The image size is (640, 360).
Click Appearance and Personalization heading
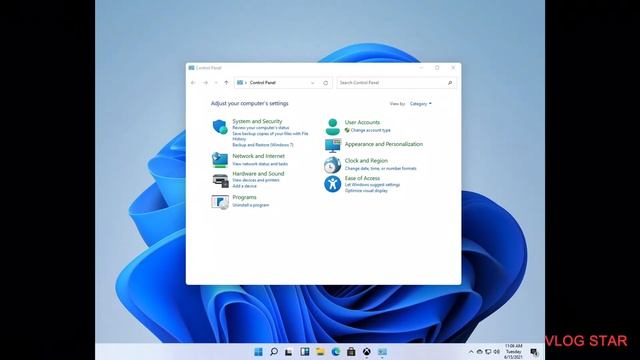[384, 144]
